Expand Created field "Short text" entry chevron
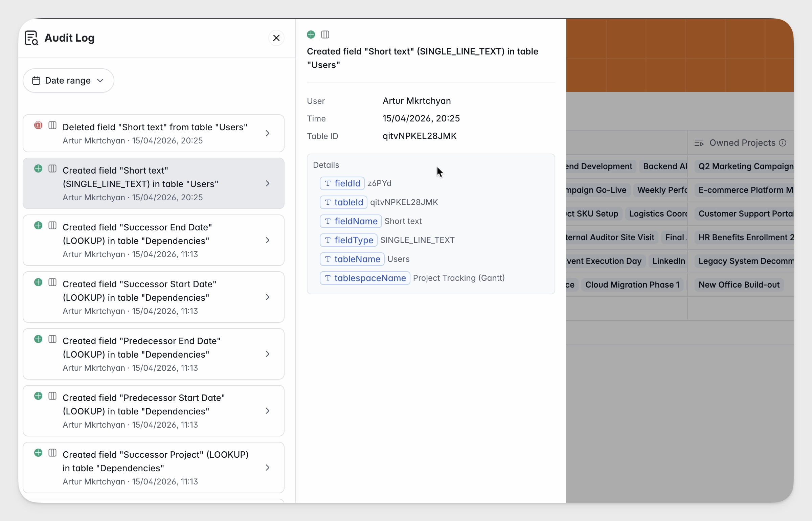 click(268, 183)
